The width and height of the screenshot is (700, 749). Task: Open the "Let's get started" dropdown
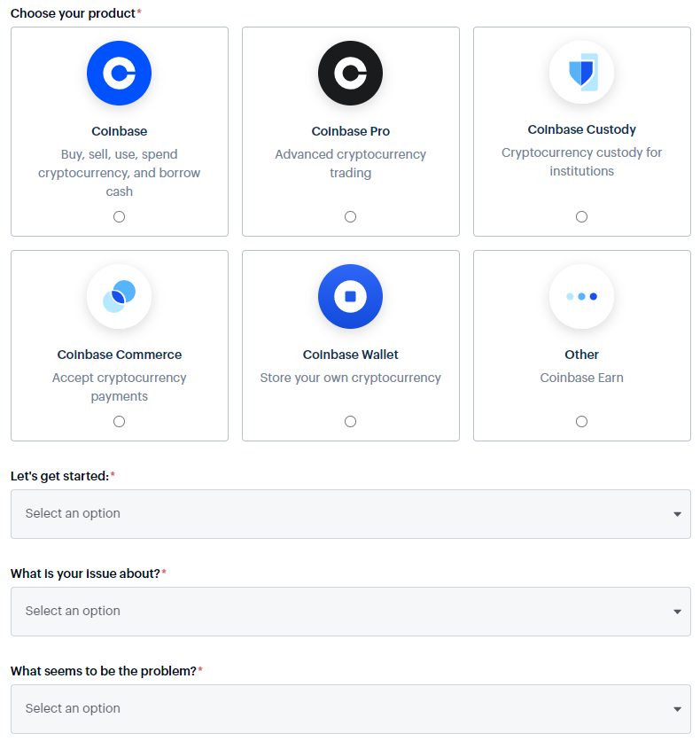351,514
